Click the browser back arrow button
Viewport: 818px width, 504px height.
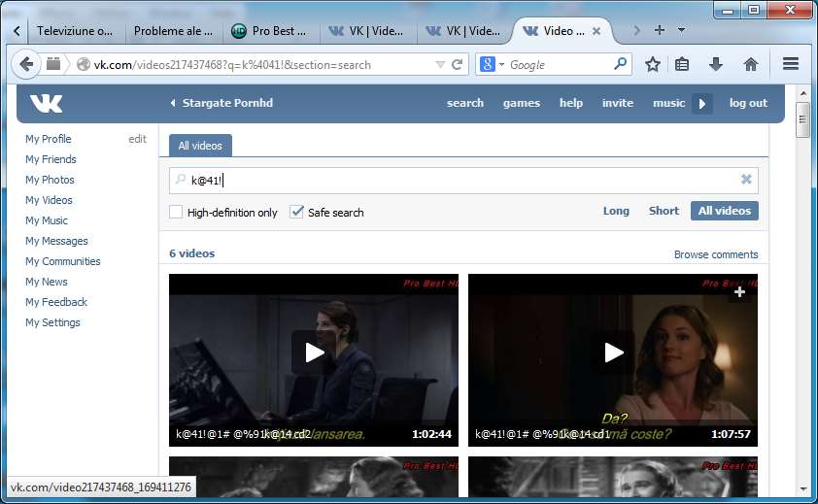point(26,64)
